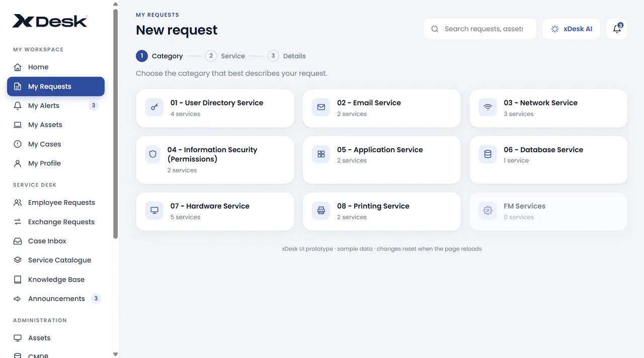Open Service Catalogue page
Viewport: 644px width, 358px height.
coord(56,260)
